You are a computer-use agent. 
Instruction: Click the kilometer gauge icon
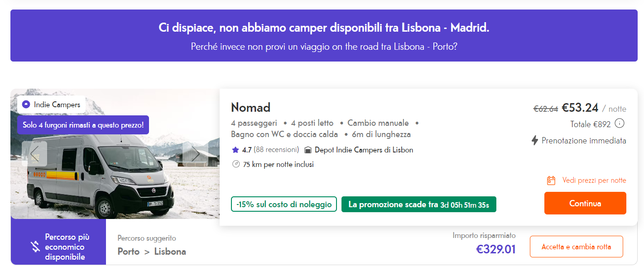coord(235,164)
